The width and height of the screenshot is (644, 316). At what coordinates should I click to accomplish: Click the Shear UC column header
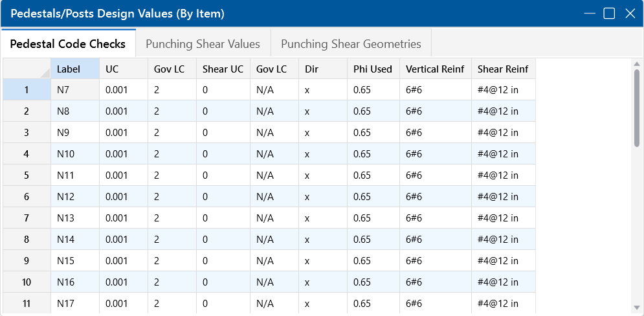[x=223, y=69]
